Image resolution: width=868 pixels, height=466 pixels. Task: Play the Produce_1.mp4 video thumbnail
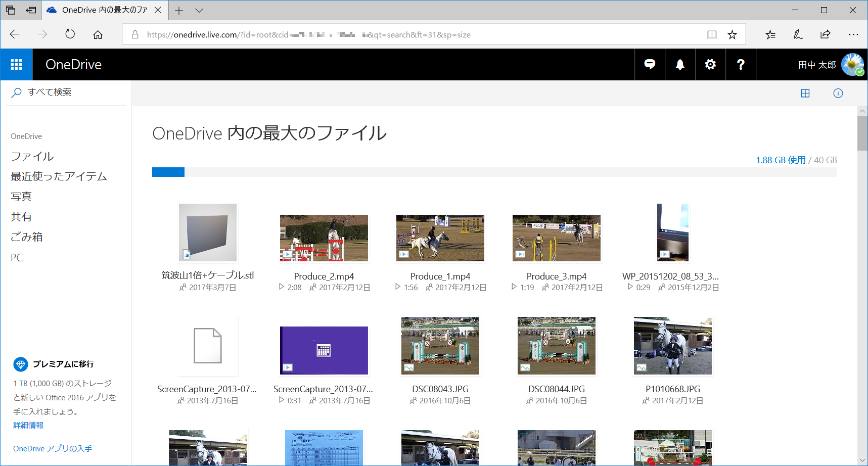click(x=440, y=238)
